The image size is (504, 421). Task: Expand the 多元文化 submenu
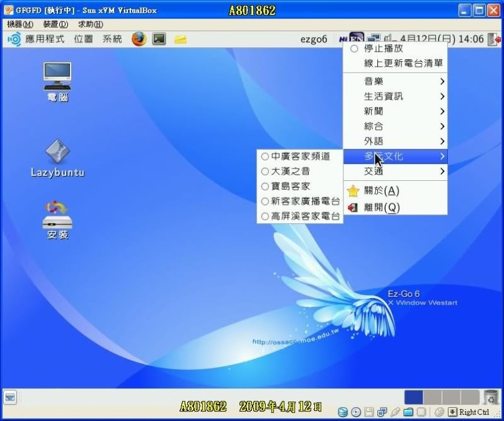tap(396, 156)
